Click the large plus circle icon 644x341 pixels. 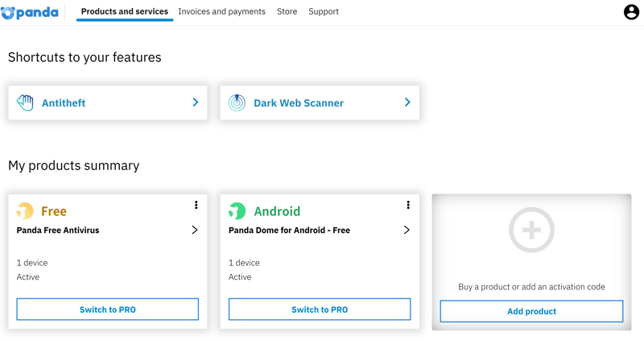click(x=531, y=230)
